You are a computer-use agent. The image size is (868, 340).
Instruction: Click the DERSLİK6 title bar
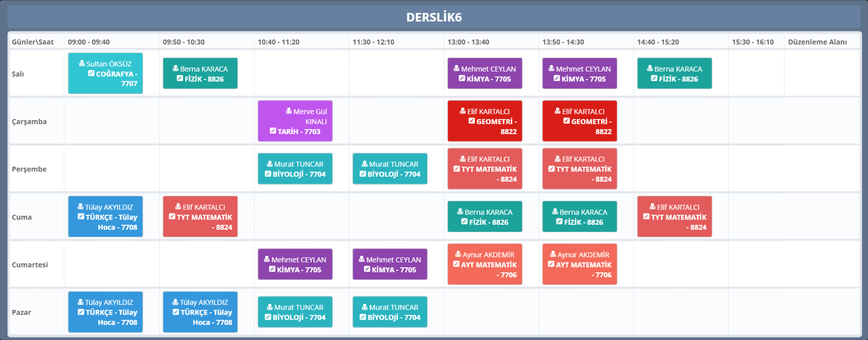point(434,17)
